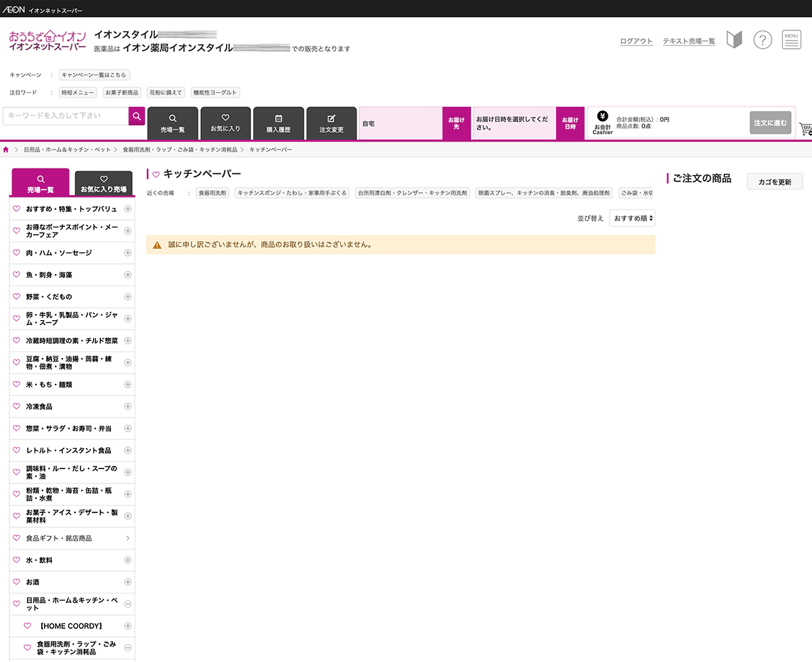Open the help question mark icon

763,40
